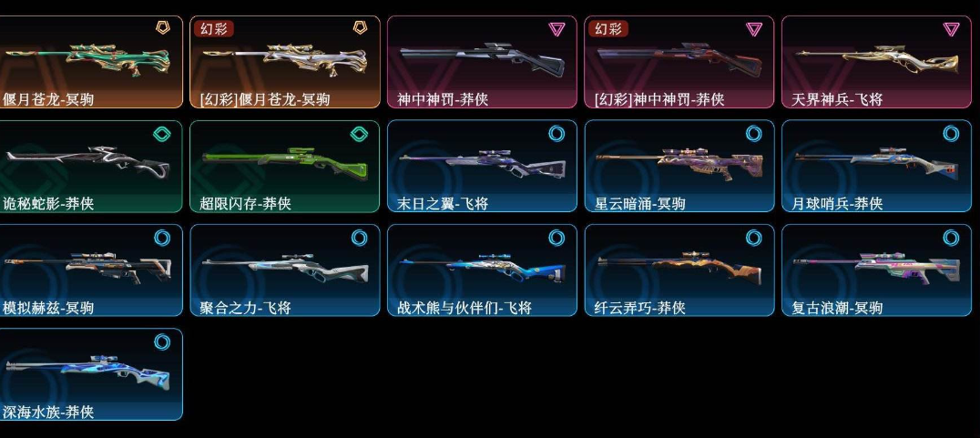Choose the 聚合之力-飞将 weapon skin
Image resolution: width=980 pixels, height=438 pixels.
285,270
